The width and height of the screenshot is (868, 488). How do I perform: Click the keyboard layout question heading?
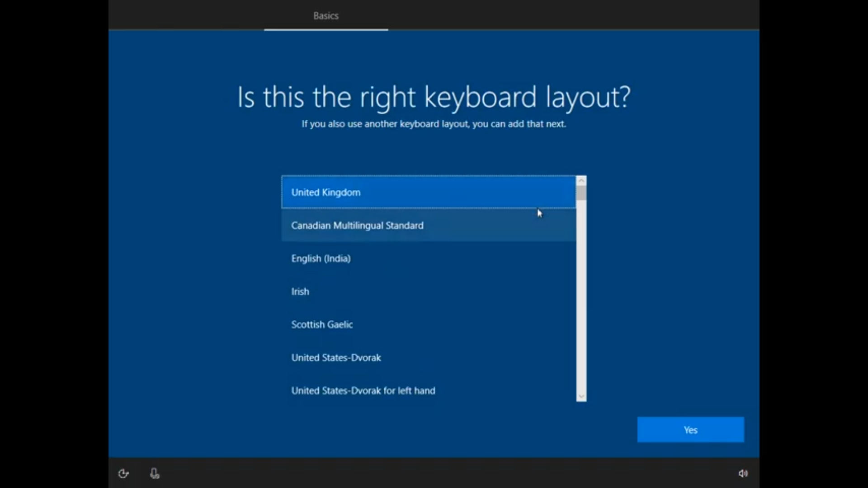434,97
